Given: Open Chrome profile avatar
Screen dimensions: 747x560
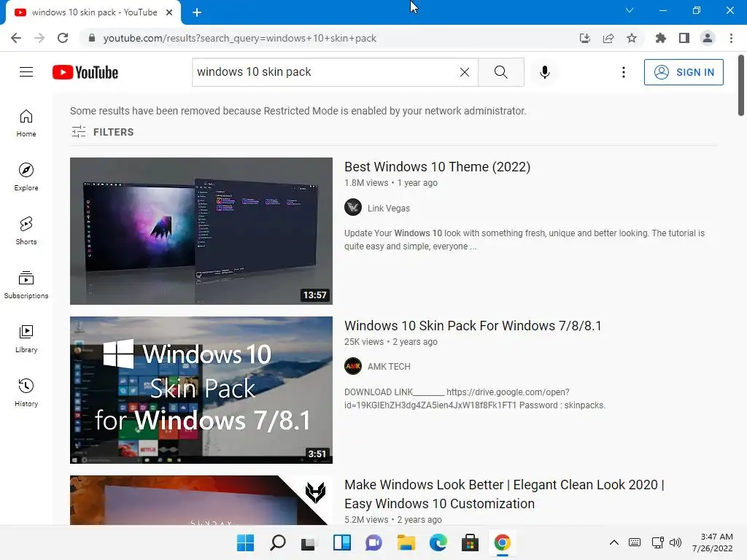Looking at the screenshot, I should (708, 38).
